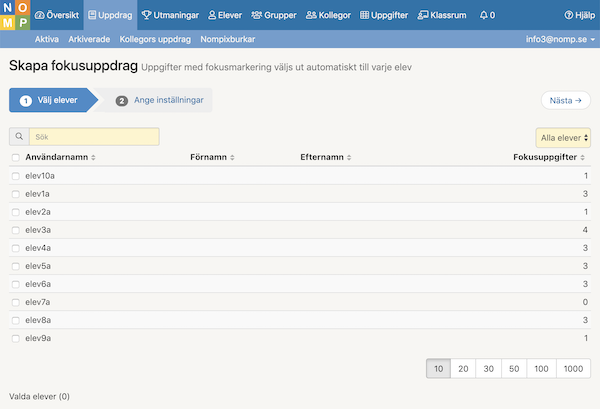Click the NOMP logo
This screenshot has width=600, height=409.
pos(15,15)
